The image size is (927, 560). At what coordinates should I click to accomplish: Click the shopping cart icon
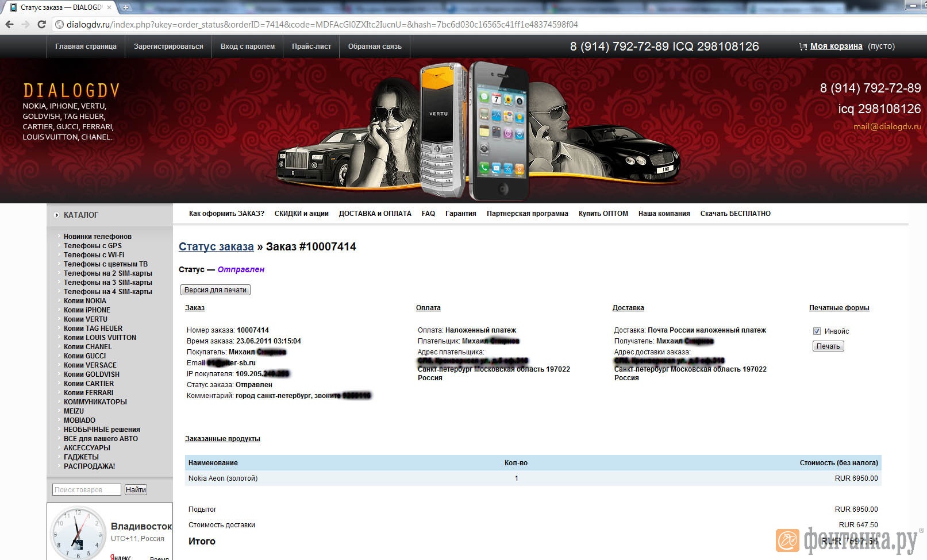pos(803,47)
